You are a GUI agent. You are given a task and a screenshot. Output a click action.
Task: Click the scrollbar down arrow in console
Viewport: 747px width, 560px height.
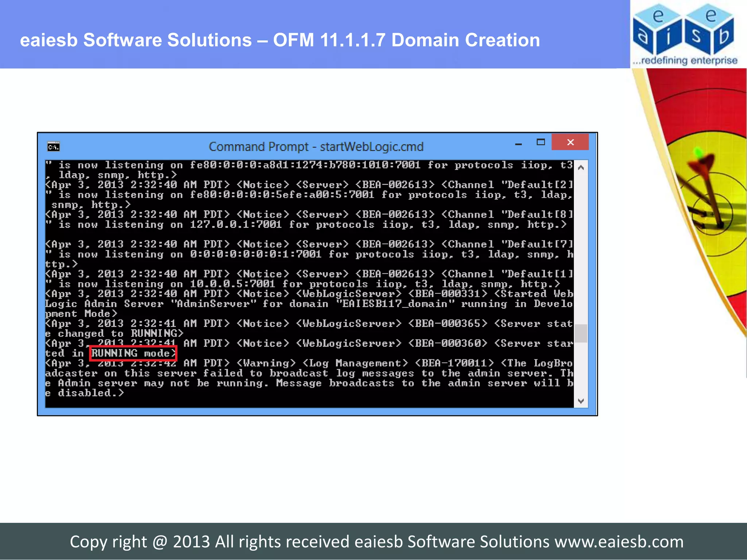click(581, 401)
